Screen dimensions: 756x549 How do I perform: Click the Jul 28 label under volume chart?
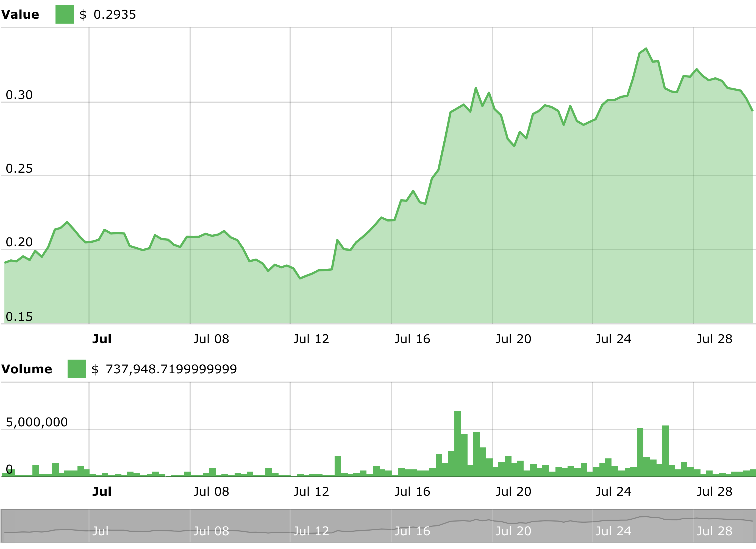pyautogui.click(x=714, y=492)
